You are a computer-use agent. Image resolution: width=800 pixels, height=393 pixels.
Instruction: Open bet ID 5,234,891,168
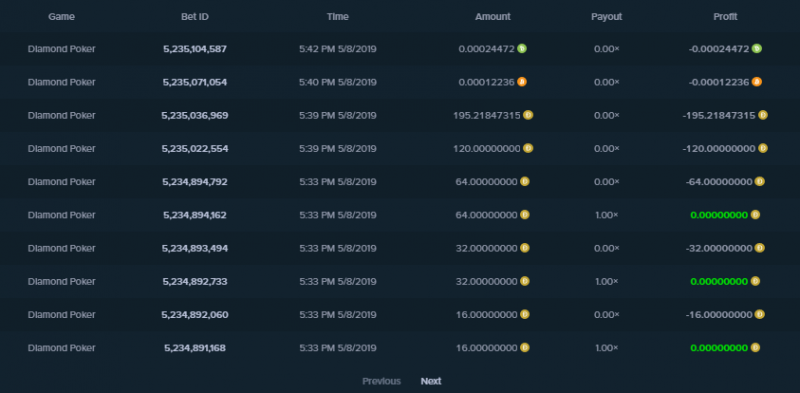pos(195,348)
